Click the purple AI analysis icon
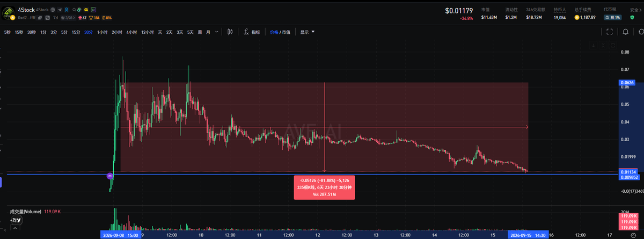The width and height of the screenshot is (644, 239). (x=93, y=10)
